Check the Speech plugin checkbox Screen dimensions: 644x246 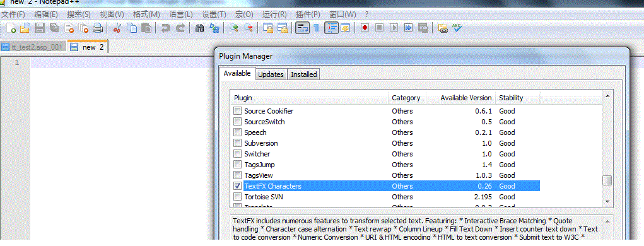coord(237,132)
